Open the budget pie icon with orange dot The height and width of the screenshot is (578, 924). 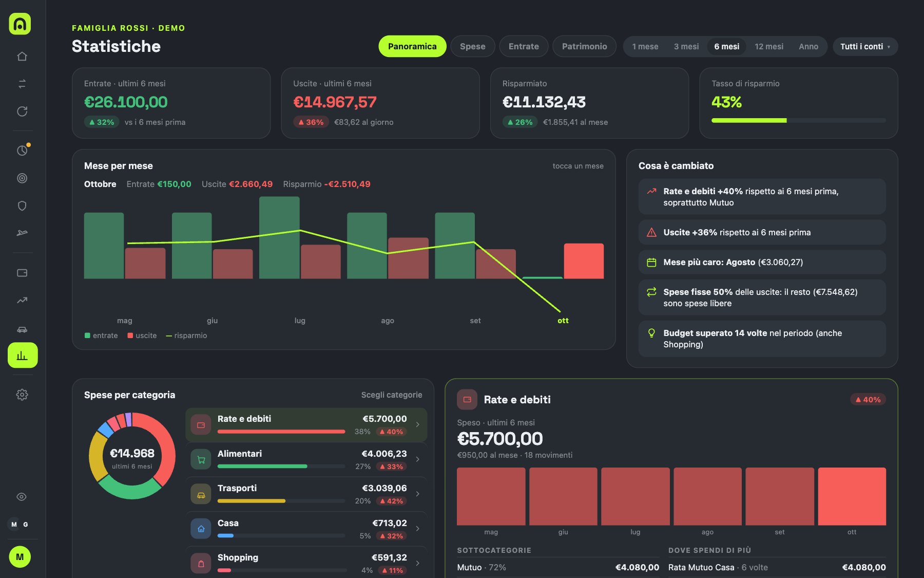(22, 151)
